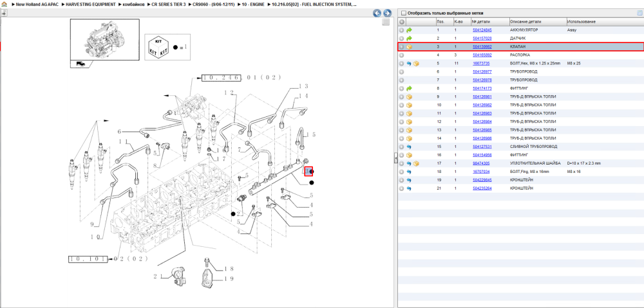
Task: Click callout number 19 on diagram
Action: coord(229,279)
